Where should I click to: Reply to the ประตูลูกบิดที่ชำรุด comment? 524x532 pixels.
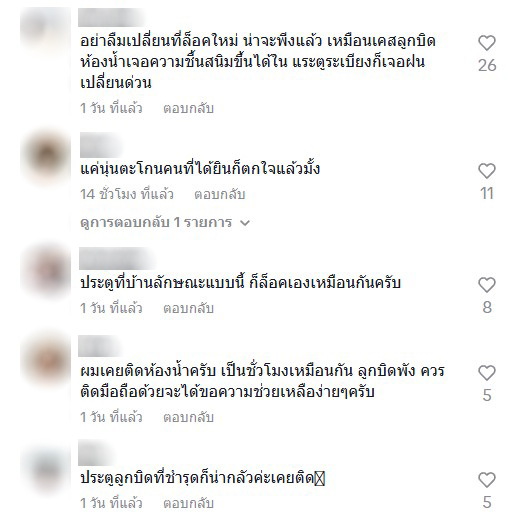pos(188,503)
